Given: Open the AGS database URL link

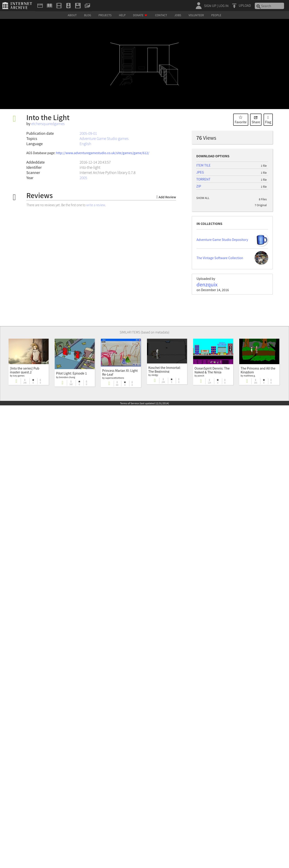Looking at the screenshot, I should coord(103,153).
